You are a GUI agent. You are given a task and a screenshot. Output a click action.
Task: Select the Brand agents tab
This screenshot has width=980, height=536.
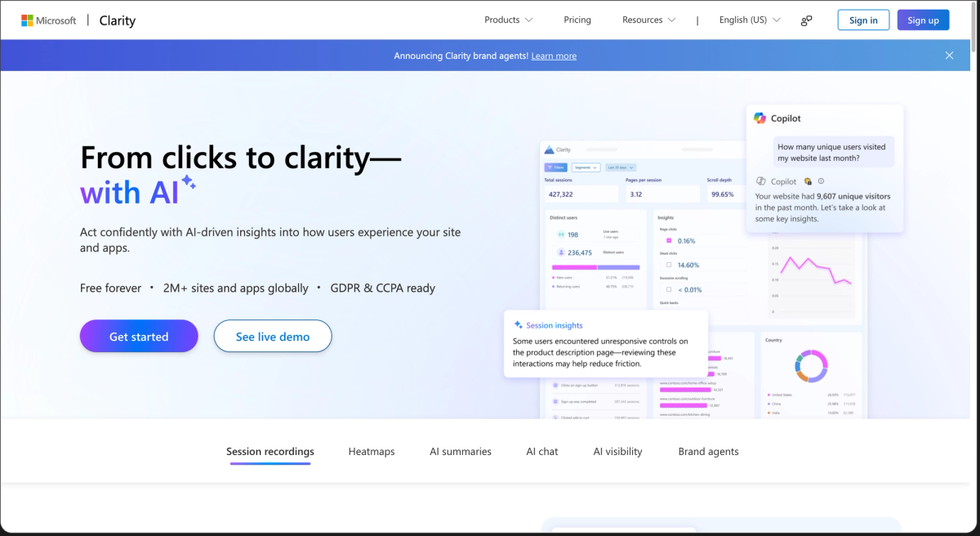coord(708,451)
